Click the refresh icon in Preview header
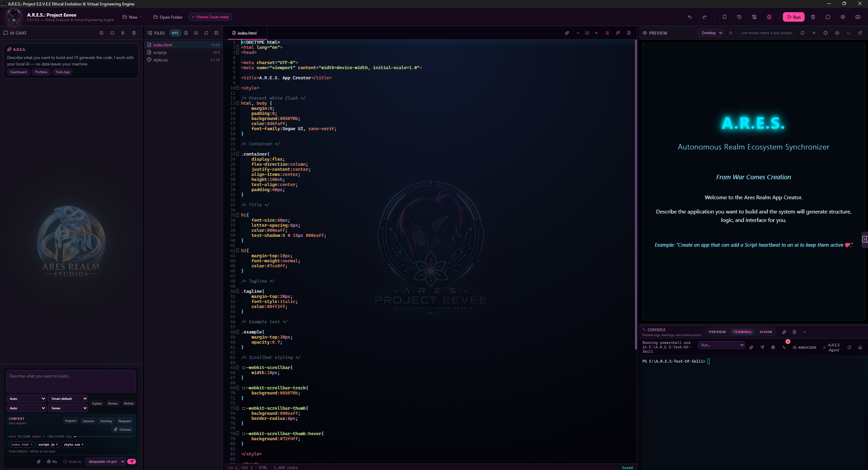The width and height of the screenshot is (868, 470). click(x=803, y=33)
